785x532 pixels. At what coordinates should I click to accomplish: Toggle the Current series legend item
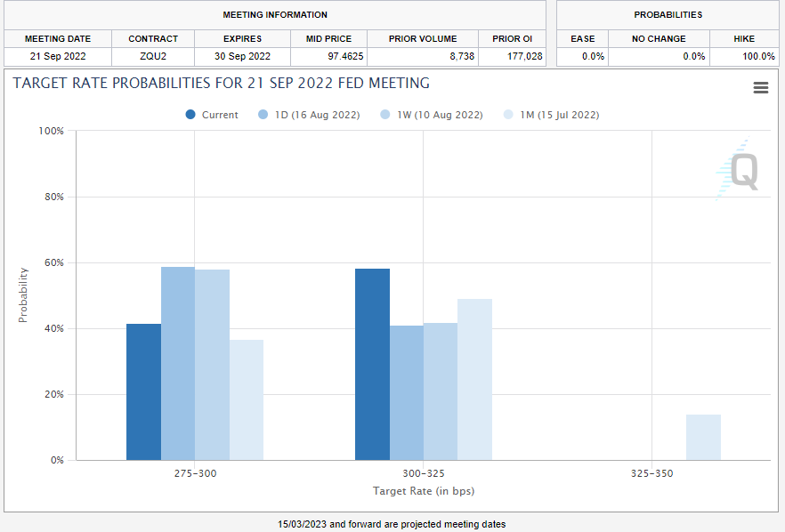[x=212, y=115]
